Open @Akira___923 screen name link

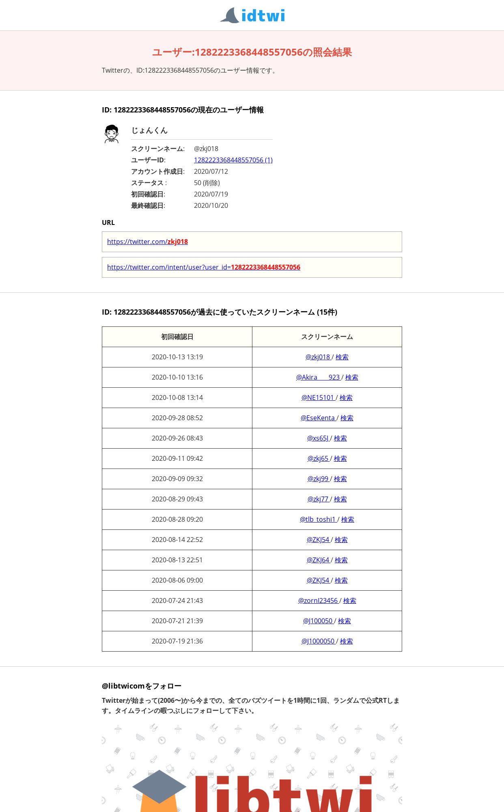pos(319,377)
